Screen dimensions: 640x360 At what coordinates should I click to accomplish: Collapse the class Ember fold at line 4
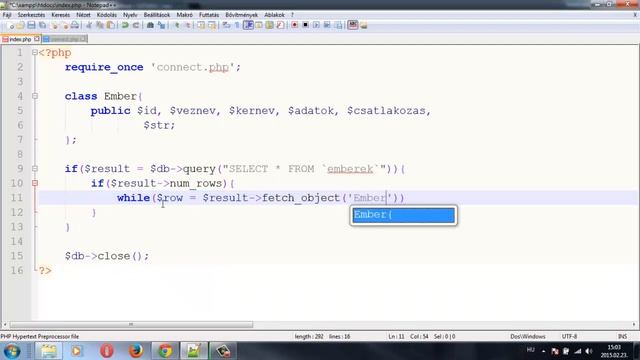point(35,96)
